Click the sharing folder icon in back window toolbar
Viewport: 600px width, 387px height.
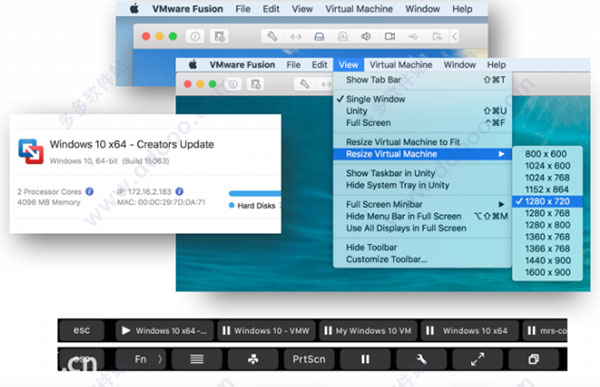(437, 36)
